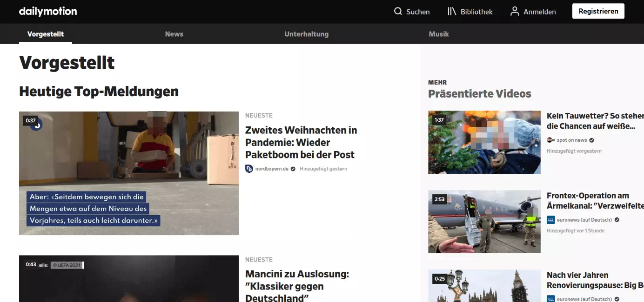Switch to the News tab
Viewport: 644px width, 302px height.
tap(174, 34)
